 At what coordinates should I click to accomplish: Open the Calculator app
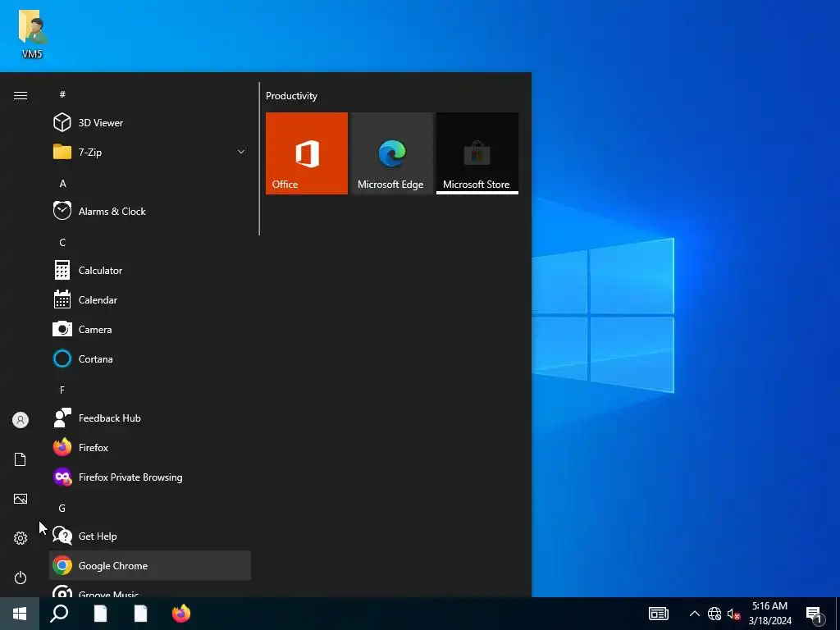click(x=150, y=271)
